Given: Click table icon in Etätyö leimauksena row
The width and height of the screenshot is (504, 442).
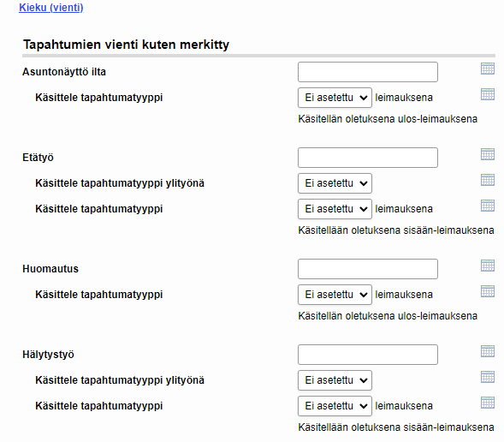Looking at the screenshot, I should pos(487,206).
